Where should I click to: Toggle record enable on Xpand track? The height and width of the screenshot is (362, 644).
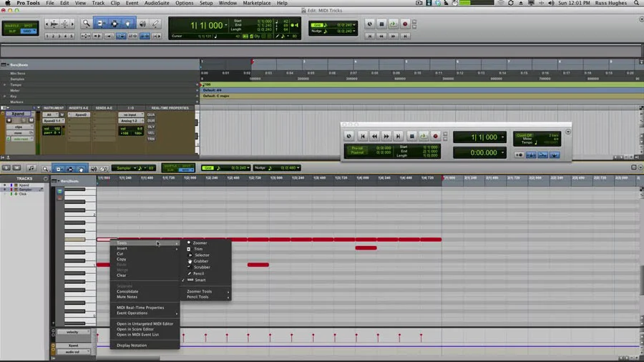pos(9,121)
